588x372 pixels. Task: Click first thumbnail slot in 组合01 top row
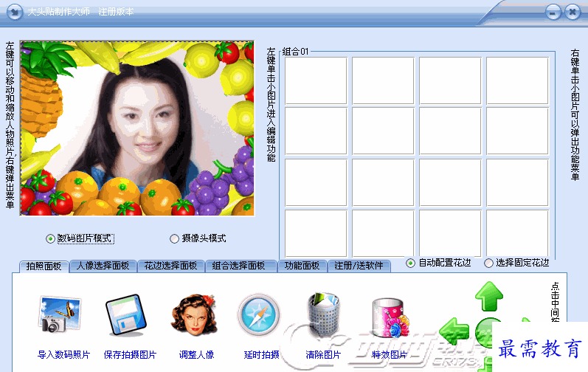tap(316, 80)
